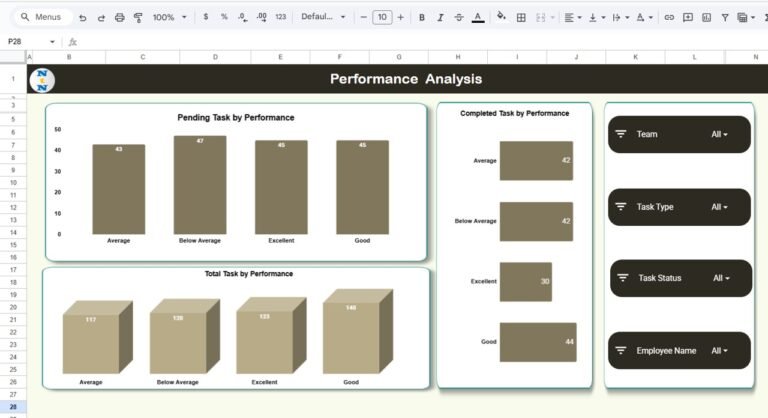This screenshot has width=768, height=418.
Task: Insert a comment with the comment icon
Action: click(x=688, y=18)
